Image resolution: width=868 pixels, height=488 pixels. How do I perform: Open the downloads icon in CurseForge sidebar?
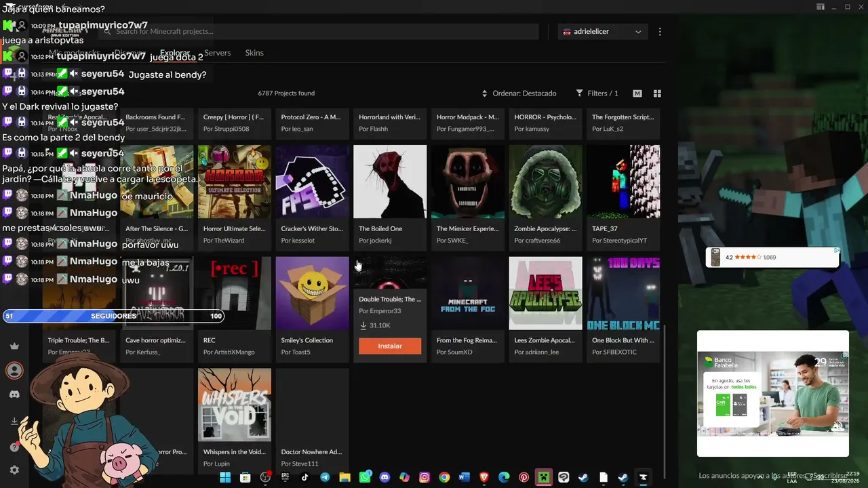[x=14, y=421]
